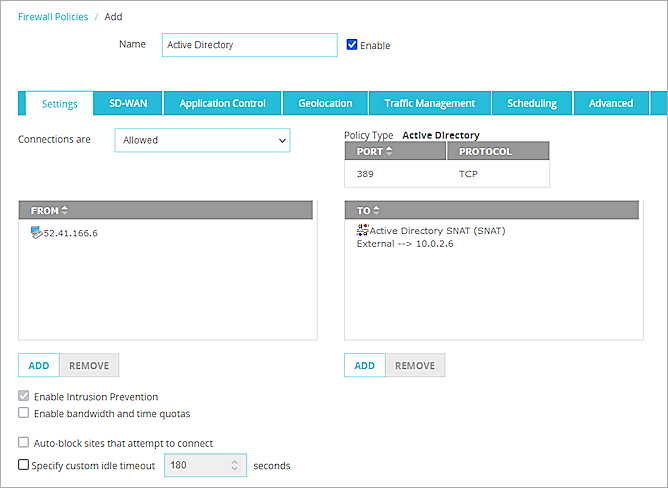Sort by PORT column header arrows
The image size is (668, 488).
coord(389,151)
